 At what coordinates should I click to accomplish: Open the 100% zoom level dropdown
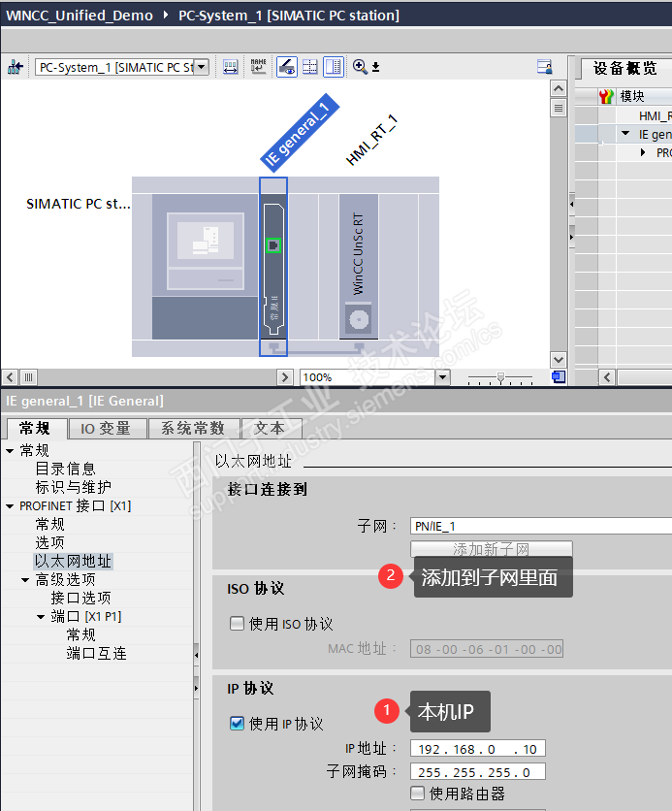click(442, 377)
